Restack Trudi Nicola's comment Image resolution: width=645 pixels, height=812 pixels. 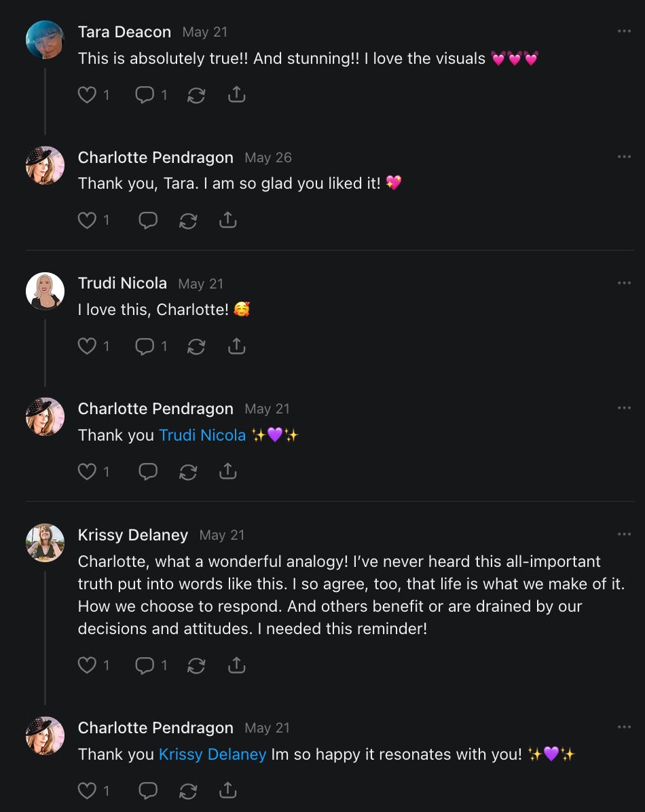click(196, 346)
